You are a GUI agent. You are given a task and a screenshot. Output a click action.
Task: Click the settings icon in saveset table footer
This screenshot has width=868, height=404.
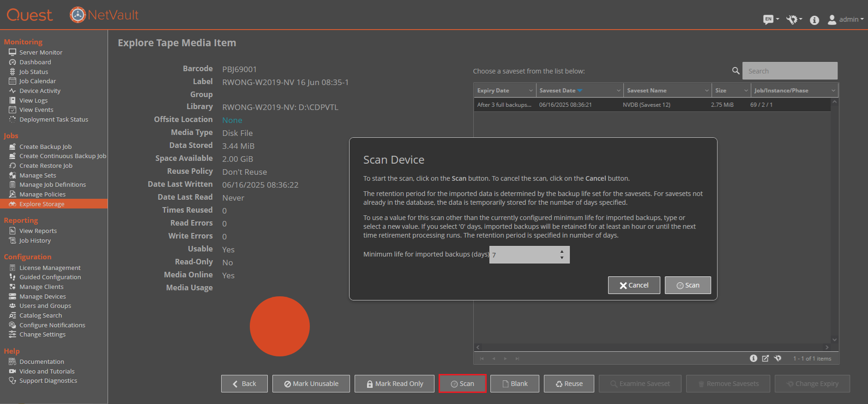pyautogui.click(x=778, y=358)
